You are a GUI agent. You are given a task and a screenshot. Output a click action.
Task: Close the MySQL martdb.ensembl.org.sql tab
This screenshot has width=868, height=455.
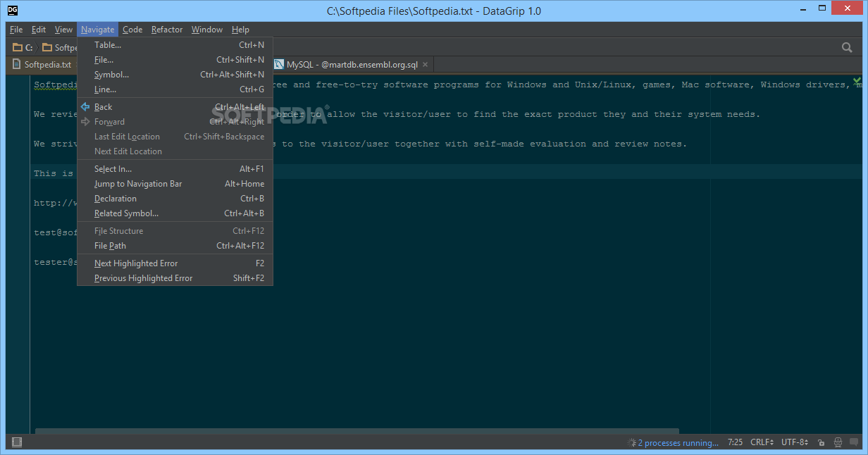point(426,65)
